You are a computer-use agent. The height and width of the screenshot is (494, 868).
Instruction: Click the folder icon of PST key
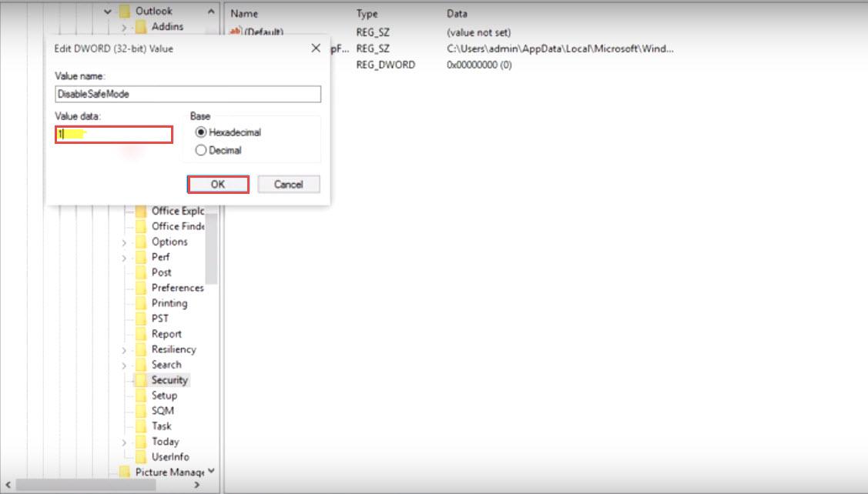[141, 319]
